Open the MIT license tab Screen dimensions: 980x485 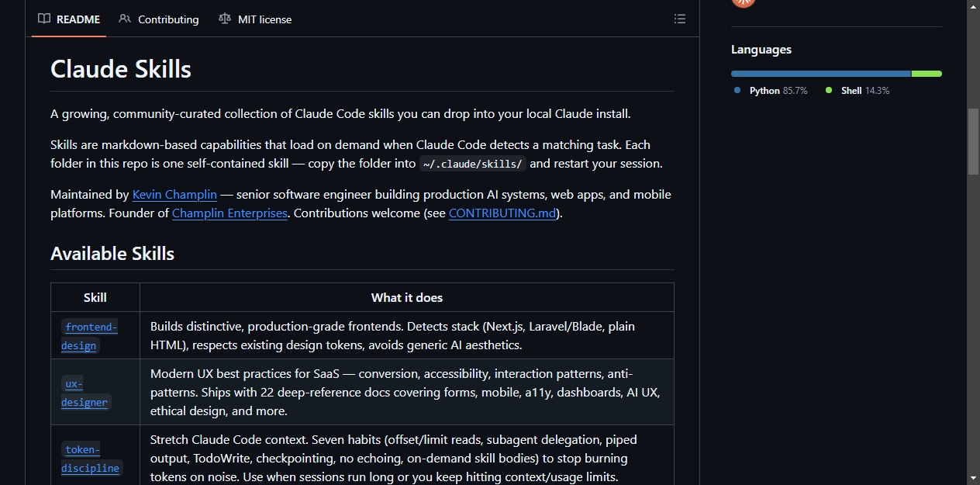255,19
